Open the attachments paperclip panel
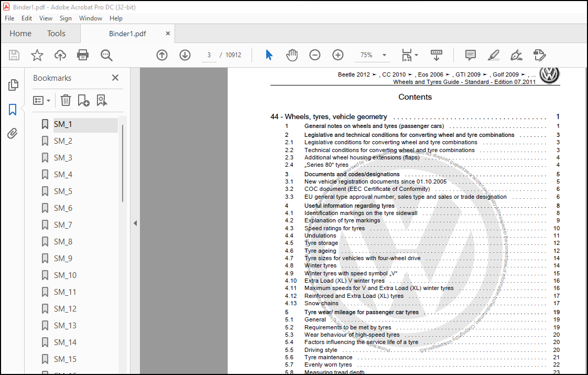 coord(13,133)
